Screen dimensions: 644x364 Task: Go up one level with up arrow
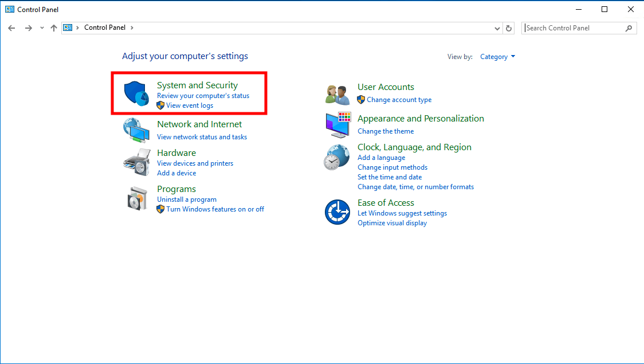pos(54,28)
